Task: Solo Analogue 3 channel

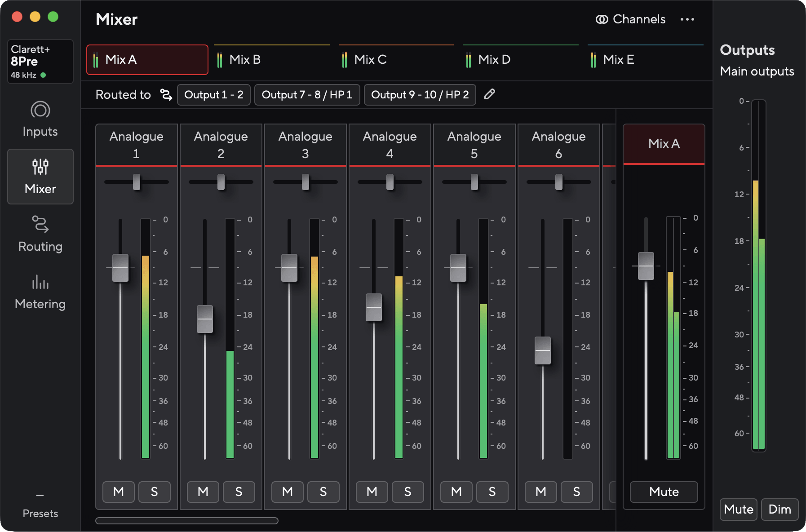Action: 323,492
